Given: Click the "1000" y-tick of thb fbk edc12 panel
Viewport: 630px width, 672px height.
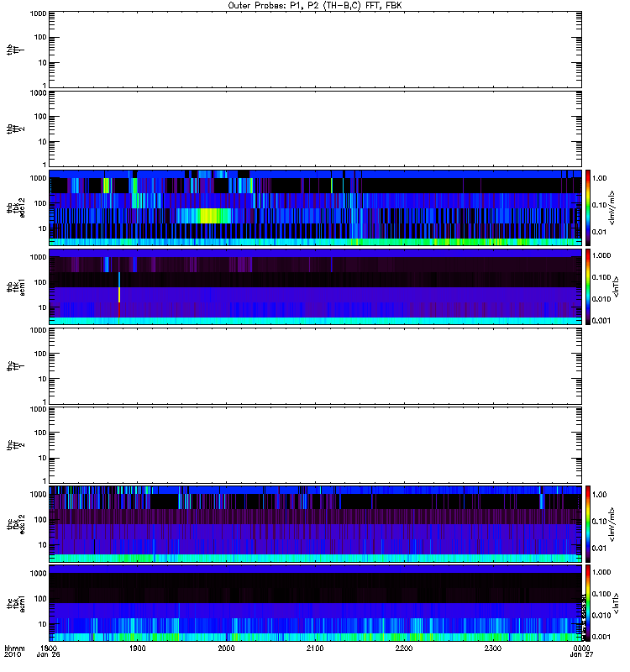Looking at the screenshot, I should (x=38, y=178).
